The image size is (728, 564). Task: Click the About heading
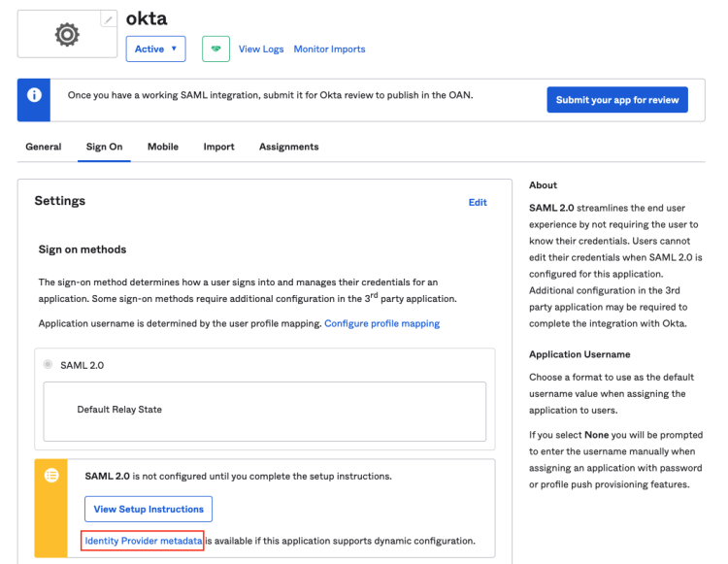pos(543,185)
